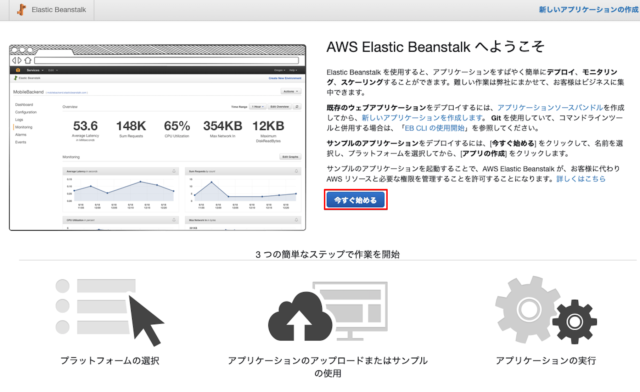640x392 pixels.
Task: Click the cloud upload icon
Action: (328, 311)
